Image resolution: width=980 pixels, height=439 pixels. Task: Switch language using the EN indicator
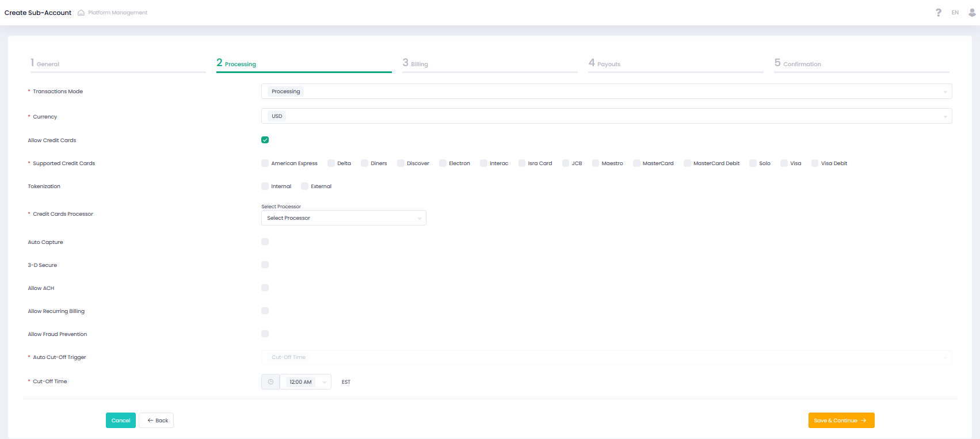(955, 13)
